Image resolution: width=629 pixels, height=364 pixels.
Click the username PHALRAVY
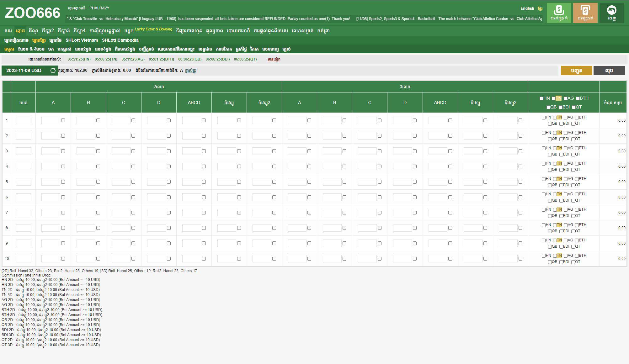[x=99, y=8]
